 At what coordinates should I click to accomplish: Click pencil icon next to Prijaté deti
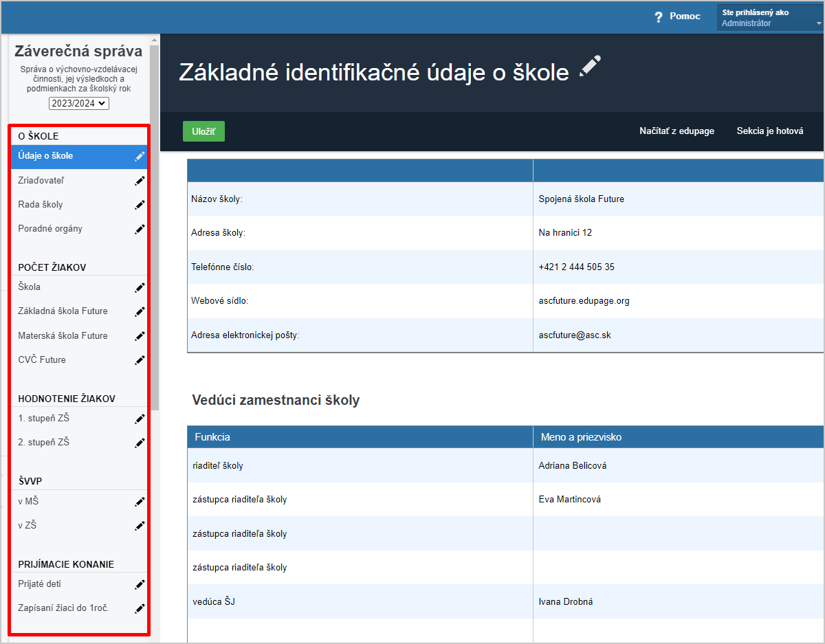click(x=140, y=584)
